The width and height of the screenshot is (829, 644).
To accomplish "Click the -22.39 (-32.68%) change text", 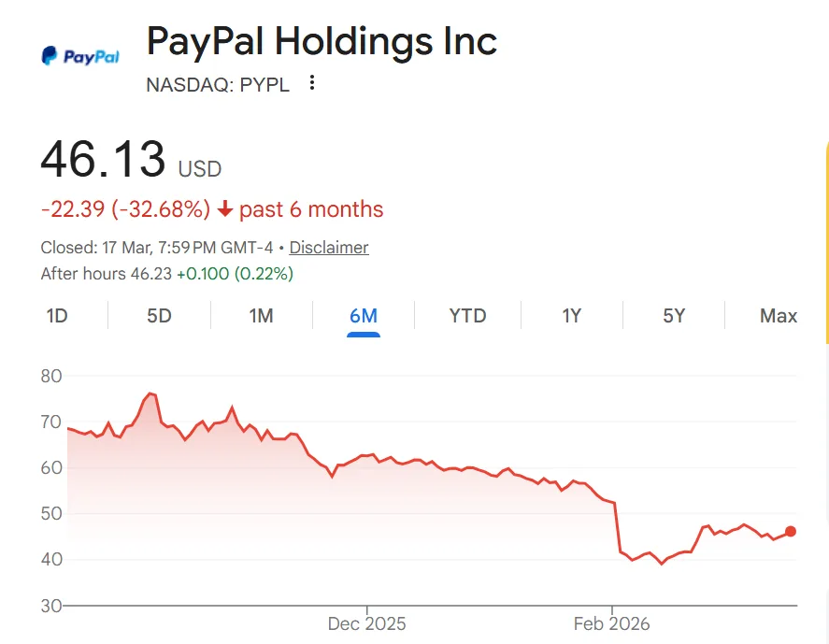I will 125,209.
